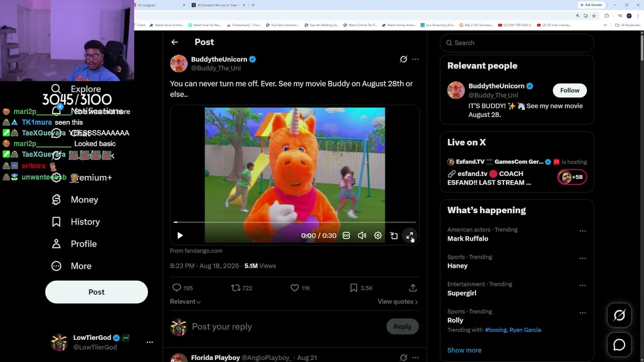Go back using the Post back arrow

(175, 42)
